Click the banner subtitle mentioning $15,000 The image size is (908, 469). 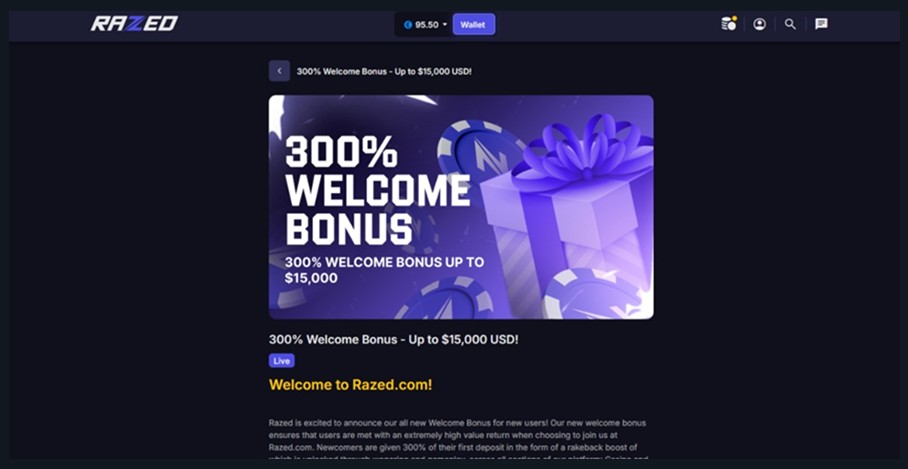tap(384, 270)
